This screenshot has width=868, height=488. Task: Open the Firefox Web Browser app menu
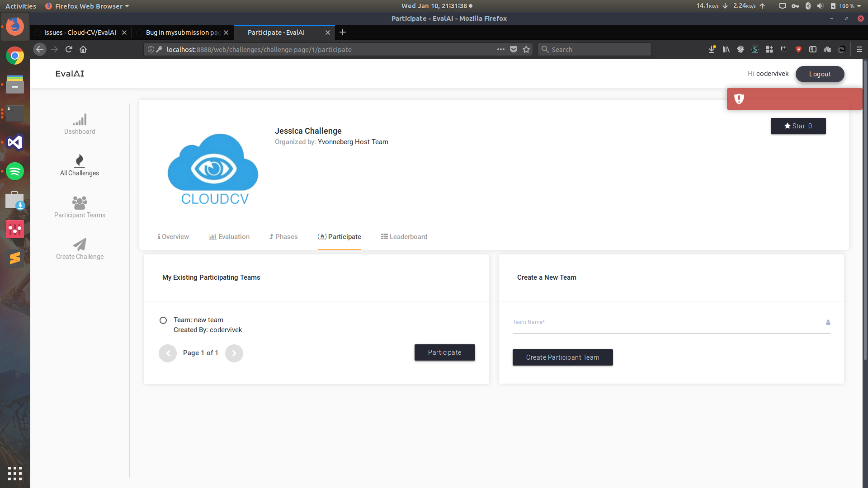(x=88, y=6)
